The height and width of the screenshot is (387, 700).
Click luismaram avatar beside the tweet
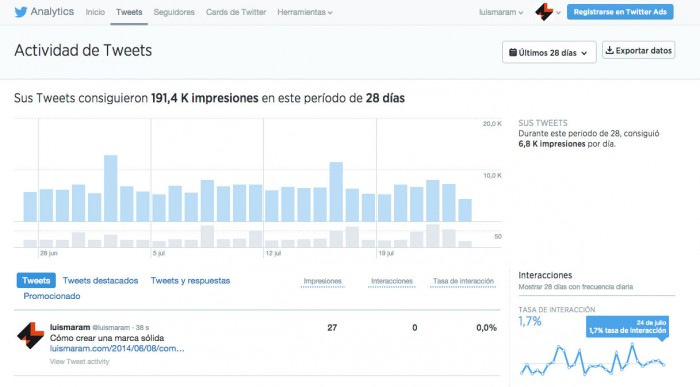coord(30,335)
